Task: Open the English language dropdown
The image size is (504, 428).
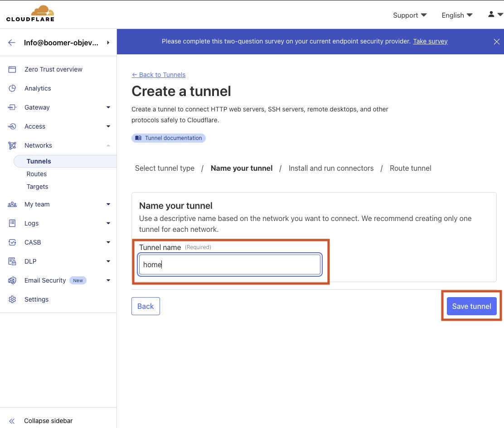Action: (x=457, y=15)
